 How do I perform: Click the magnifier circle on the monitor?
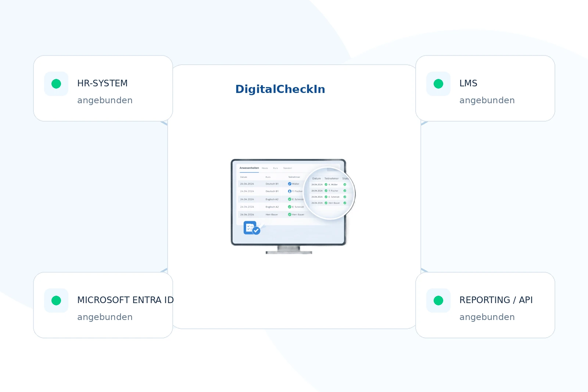pos(330,193)
